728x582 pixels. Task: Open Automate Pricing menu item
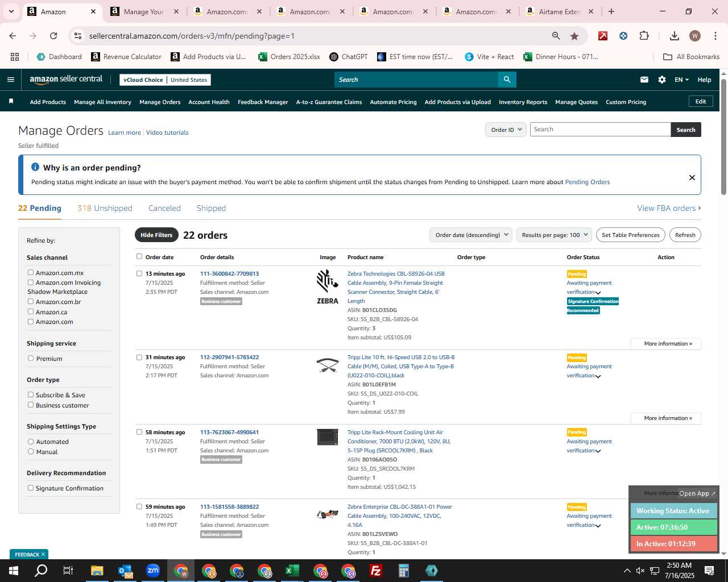click(393, 102)
